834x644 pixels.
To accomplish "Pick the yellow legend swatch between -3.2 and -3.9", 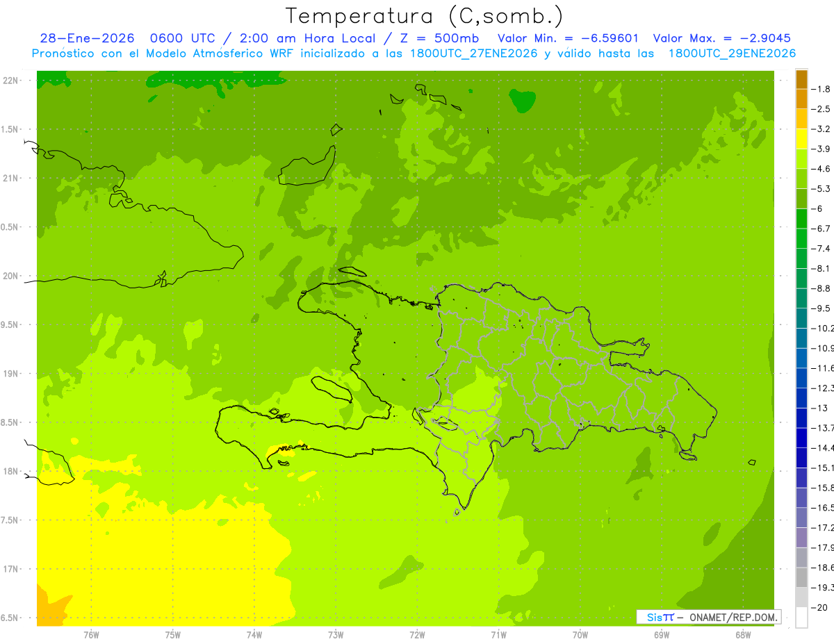I will (801, 139).
